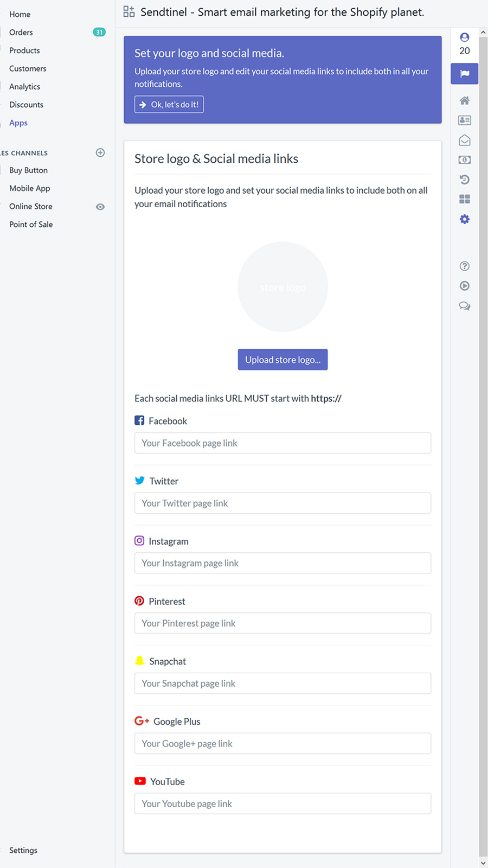Select Apps in the sidebar
Image resolution: width=488 pixels, height=868 pixels.
[18, 123]
